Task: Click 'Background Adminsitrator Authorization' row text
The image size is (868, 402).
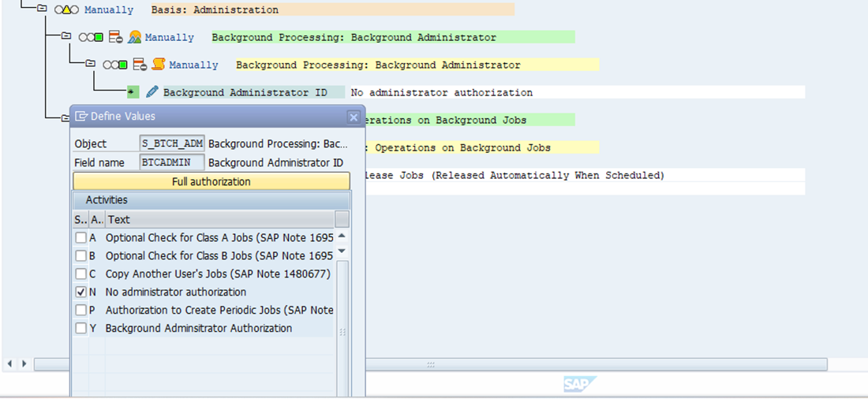Action: [199, 329]
